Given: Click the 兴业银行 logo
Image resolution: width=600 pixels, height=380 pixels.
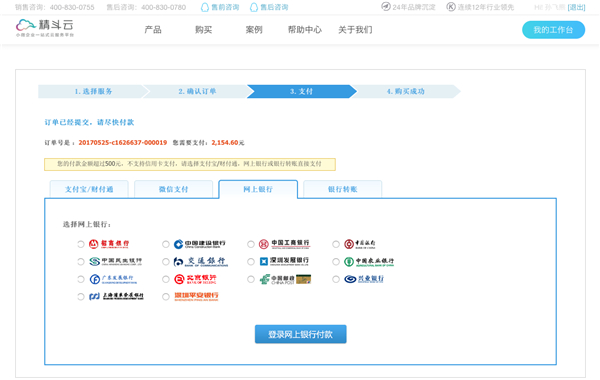Looking at the screenshot, I should [x=364, y=279].
